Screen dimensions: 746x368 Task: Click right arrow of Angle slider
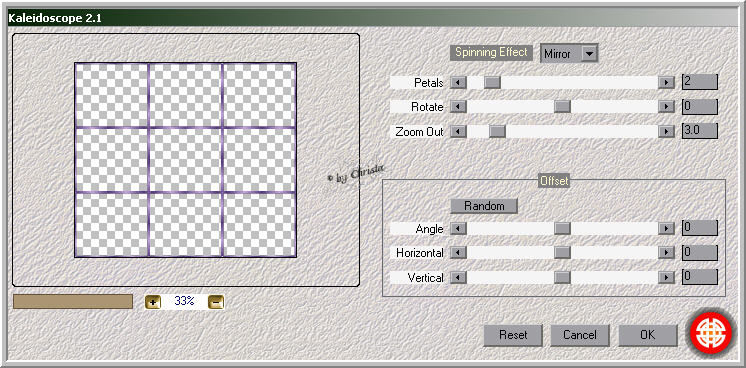[x=666, y=229]
